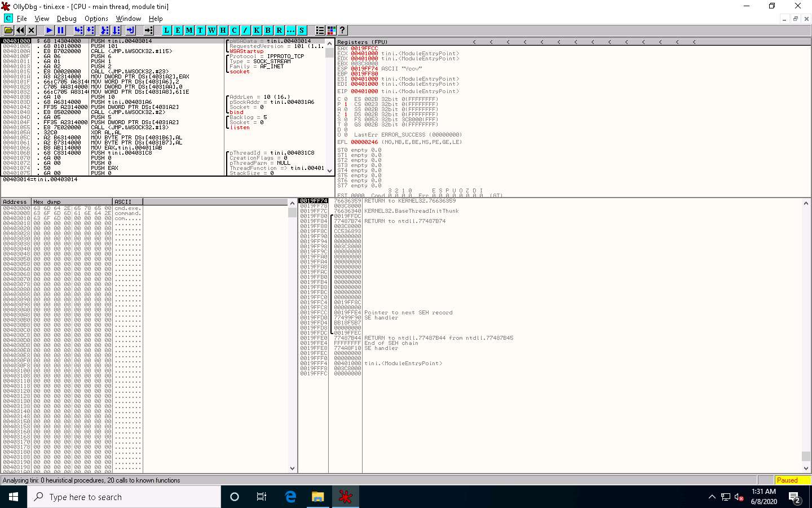This screenshot has width=812, height=508.
Task: Show the Log window via L button
Action: (x=167, y=30)
